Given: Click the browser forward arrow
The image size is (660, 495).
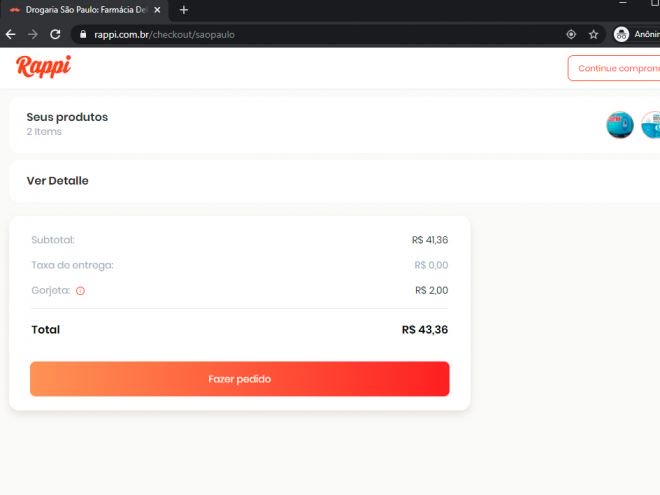Looking at the screenshot, I should [32, 35].
